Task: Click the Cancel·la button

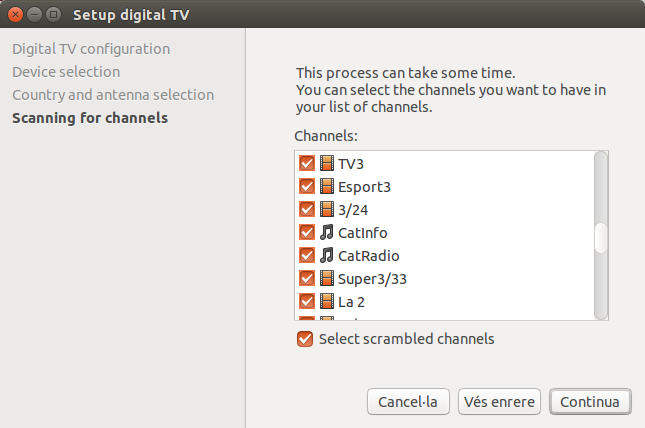Action: tap(409, 402)
